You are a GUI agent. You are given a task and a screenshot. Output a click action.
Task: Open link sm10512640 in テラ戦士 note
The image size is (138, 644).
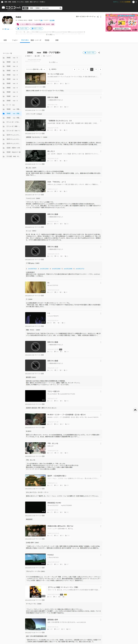click(x=44, y=269)
